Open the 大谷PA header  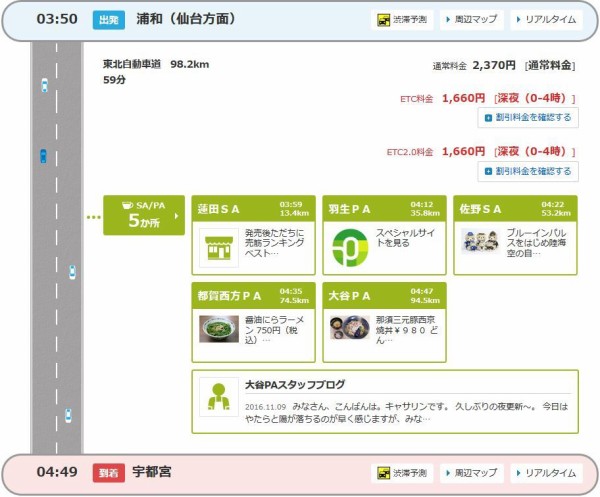(x=384, y=296)
